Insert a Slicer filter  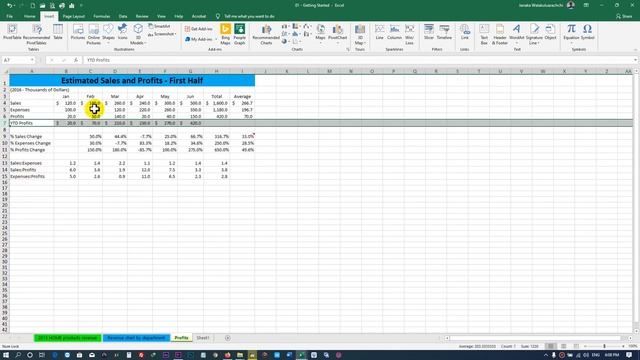(x=429, y=32)
